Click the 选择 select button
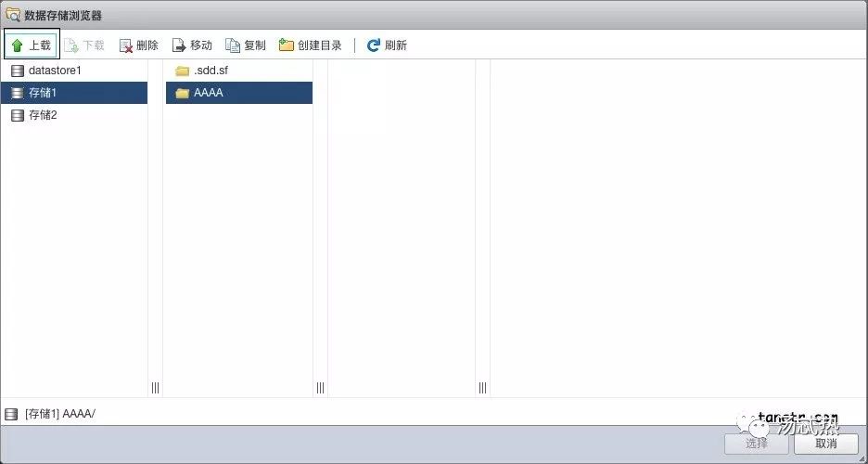The width and height of the screenshot is (868, 464). (x=756, y=443)
